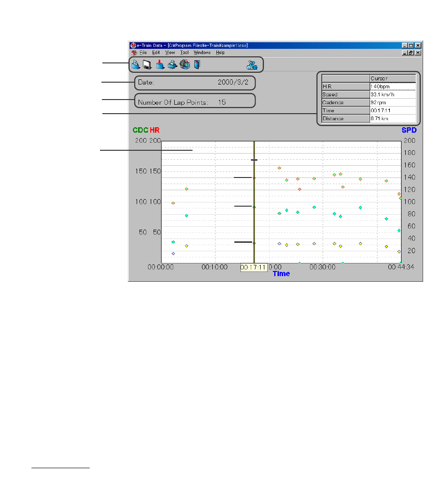Click the red HR axis legend
Viewport: 448px width, 479px height.
pyautogui.click(x=154, y=130)
